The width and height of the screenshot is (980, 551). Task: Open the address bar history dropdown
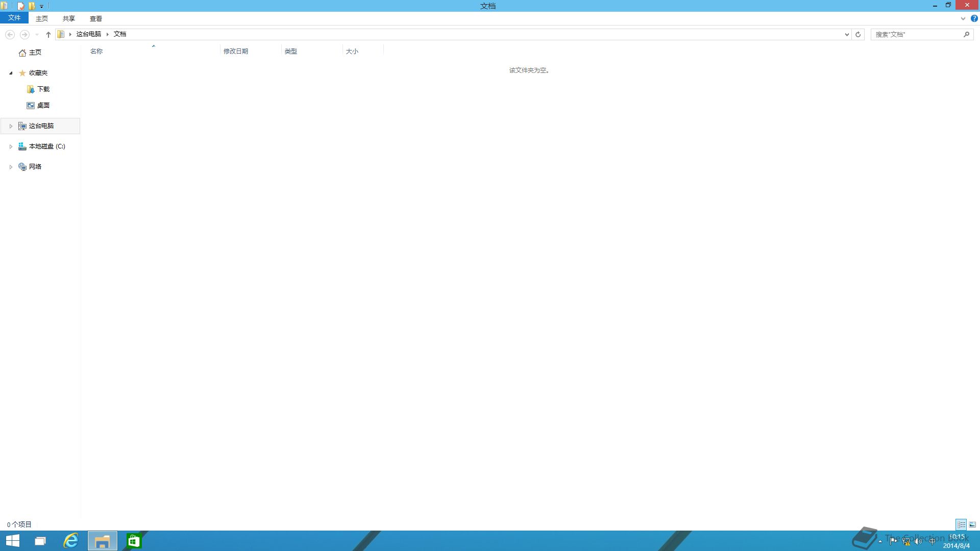pos(847,34)
